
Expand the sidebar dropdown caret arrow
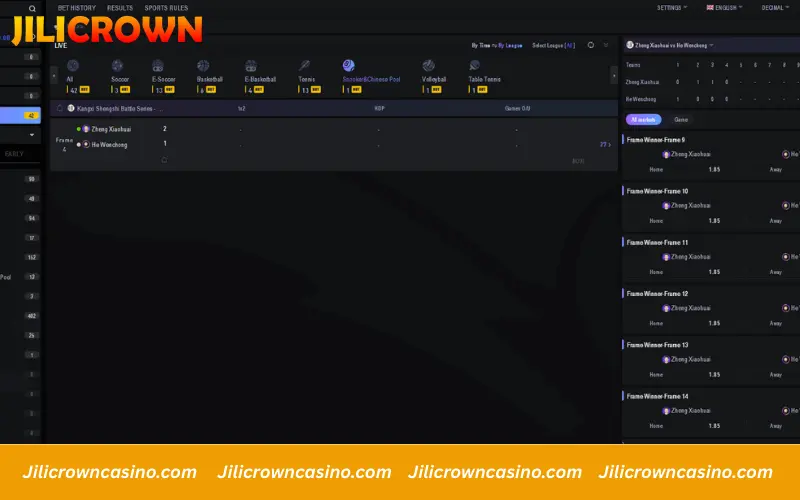32,135
